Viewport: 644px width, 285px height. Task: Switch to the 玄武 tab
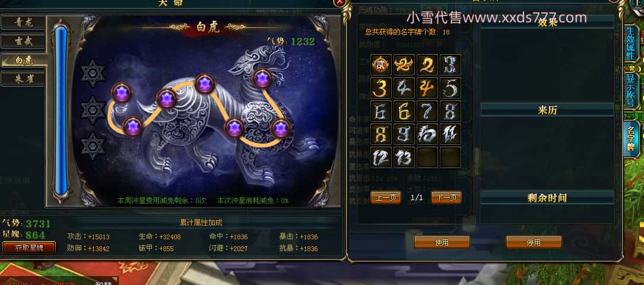(x=23, y=41)
